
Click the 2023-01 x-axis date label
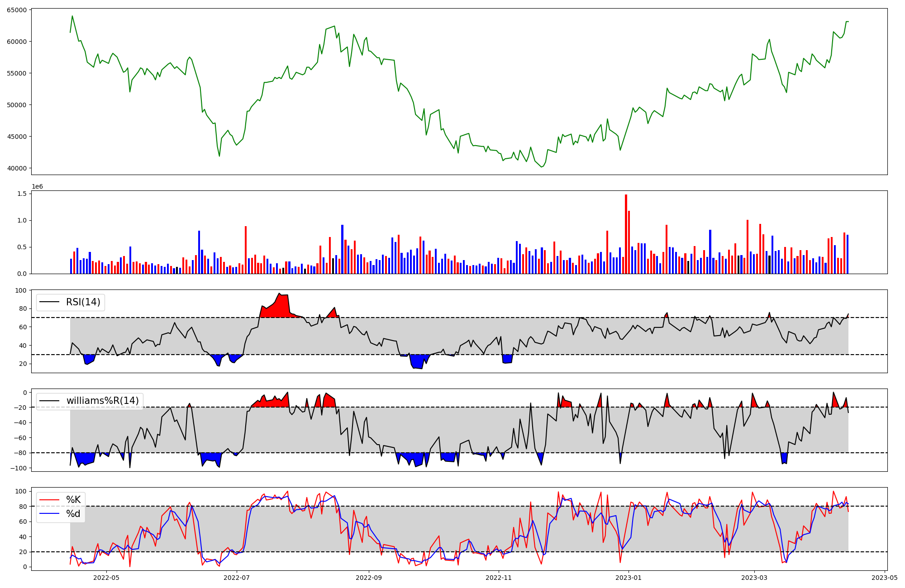click(629, 578)
